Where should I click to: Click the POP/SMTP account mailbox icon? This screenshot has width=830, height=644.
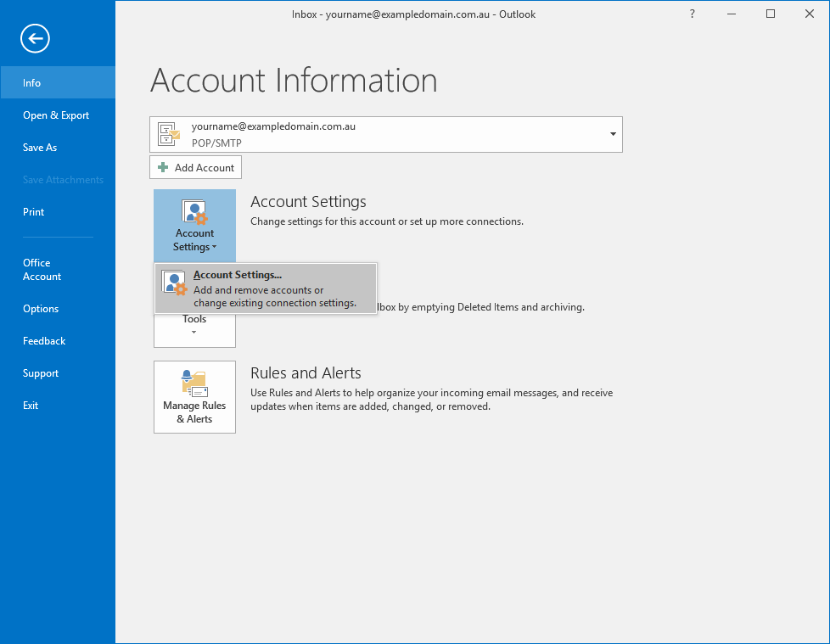[170, 134]
